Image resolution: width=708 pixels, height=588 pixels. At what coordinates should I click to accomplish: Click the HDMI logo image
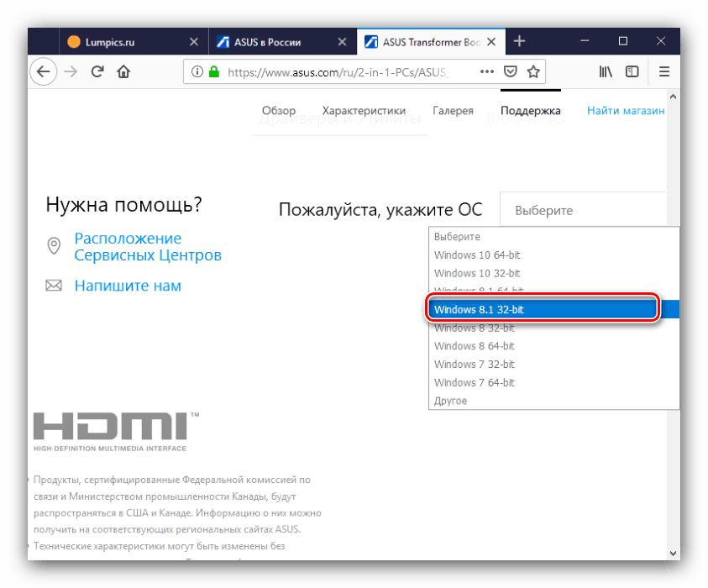[x=116, y=431]
